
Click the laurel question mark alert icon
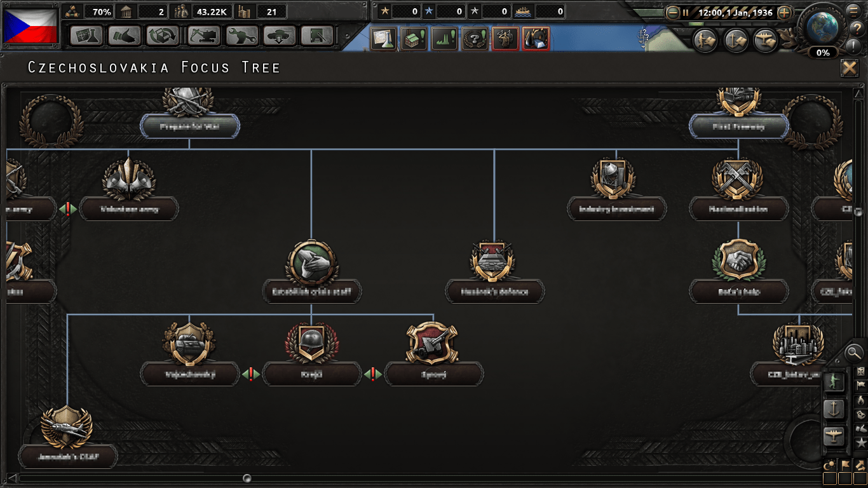pos(475,39)
